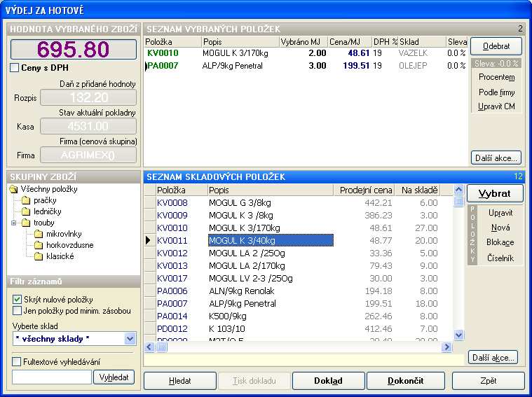Click stock row KV0008
This screenshot has width=532, height=397.
[299, 203]
